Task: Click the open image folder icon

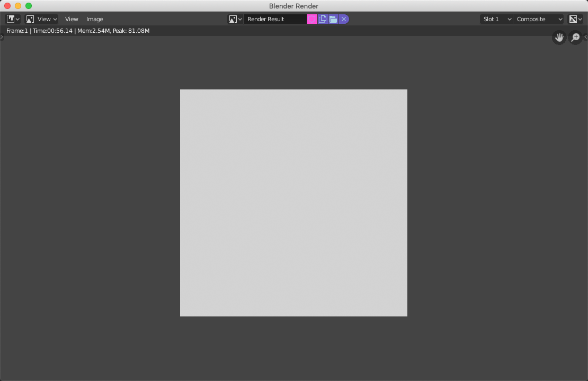Action: point(333,19)
